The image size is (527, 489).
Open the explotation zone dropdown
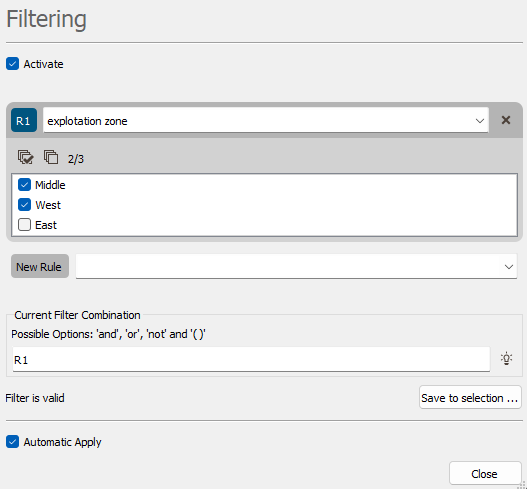pyautogui.click(x=266, y=120)
